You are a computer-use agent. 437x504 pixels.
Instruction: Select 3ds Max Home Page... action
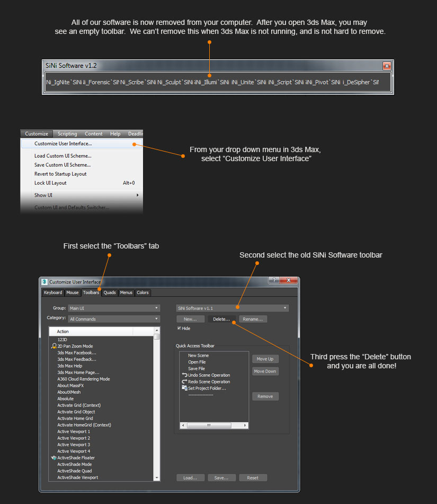click(78, 373)
